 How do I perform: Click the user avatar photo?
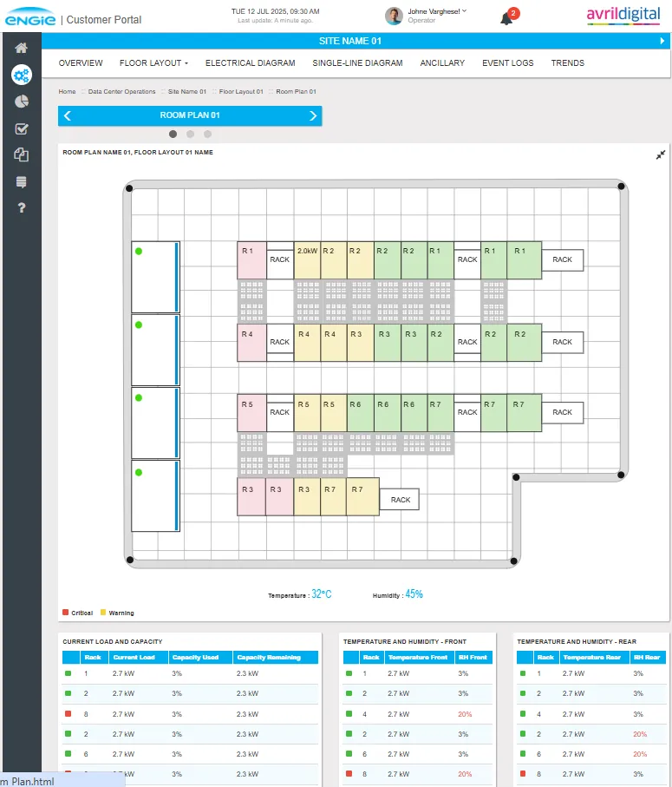pos(394,16)
